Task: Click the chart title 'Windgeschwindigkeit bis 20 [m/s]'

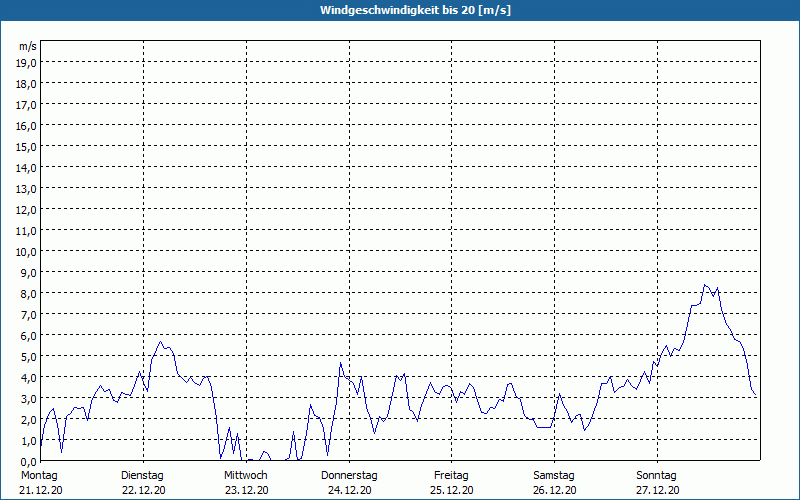Action: click(x=415, y=10)
